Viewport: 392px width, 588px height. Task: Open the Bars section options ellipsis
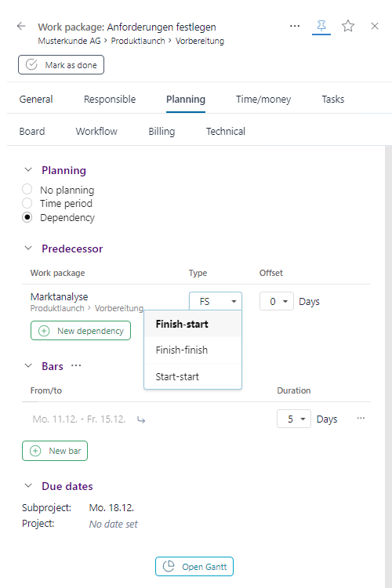(x=76, y=365)
